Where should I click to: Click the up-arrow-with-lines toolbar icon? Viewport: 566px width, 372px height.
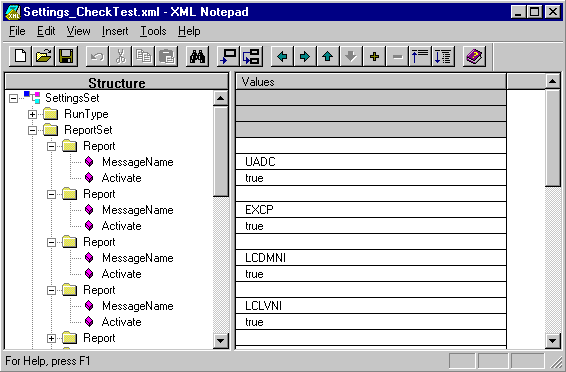[420, 56]
